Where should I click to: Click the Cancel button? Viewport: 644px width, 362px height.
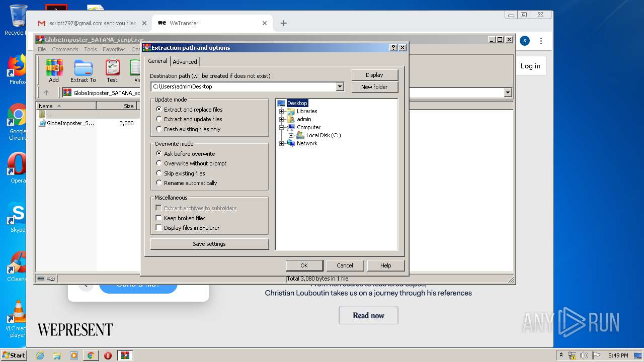point(345,265)
